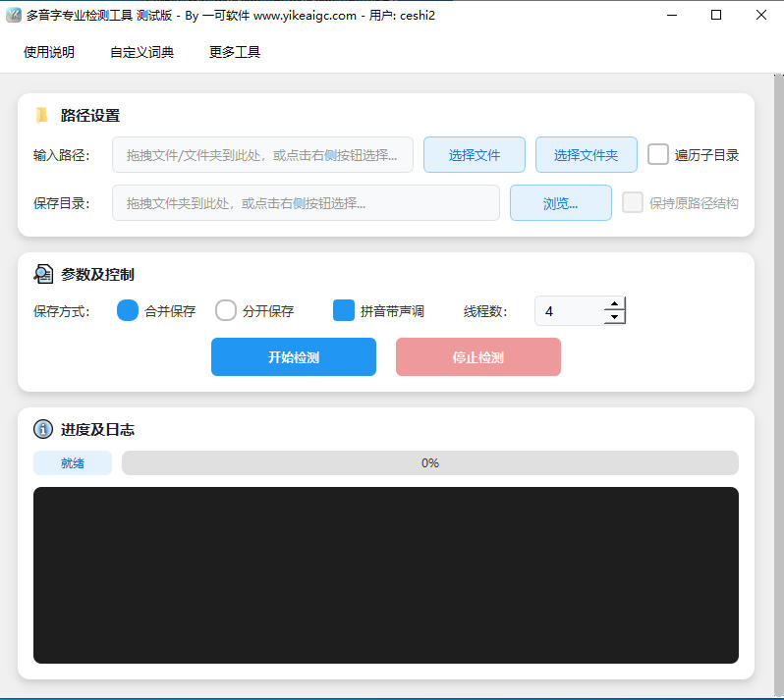Close the 多音字专业检测工具 window
The height and width of the screenshot is (700, 784).
[761, 15]
